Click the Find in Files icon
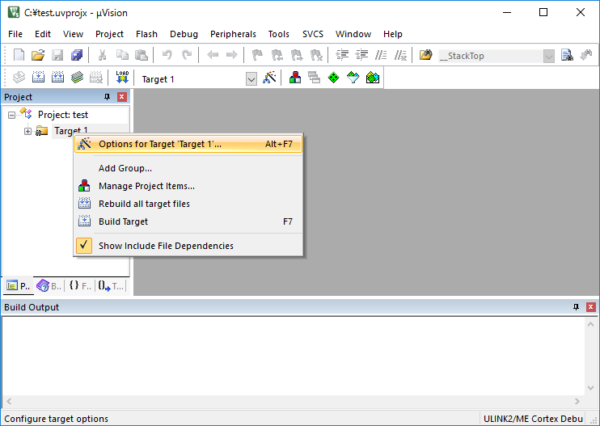Image resolution: width=600 pixels, height=426 pixels. pyautogui.click(x=425, y=55)
